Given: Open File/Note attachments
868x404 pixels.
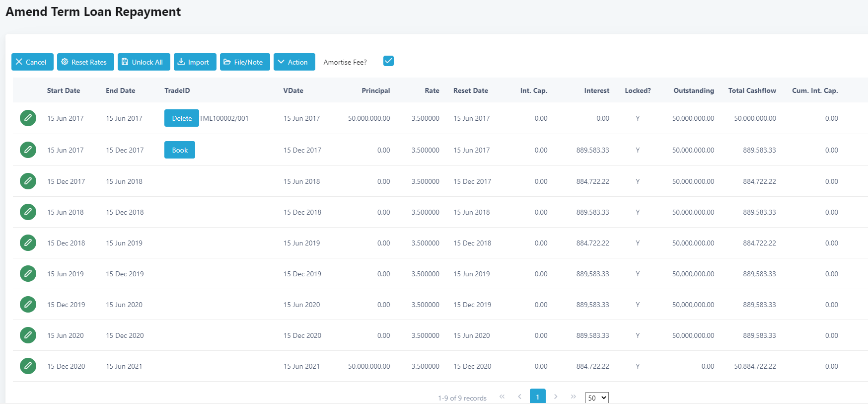Looking at the screenshot, I should pyautogui.click(x=245, y=62).
